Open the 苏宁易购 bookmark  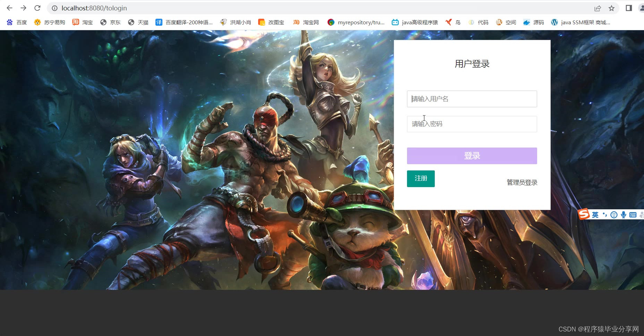pos(50,22)
